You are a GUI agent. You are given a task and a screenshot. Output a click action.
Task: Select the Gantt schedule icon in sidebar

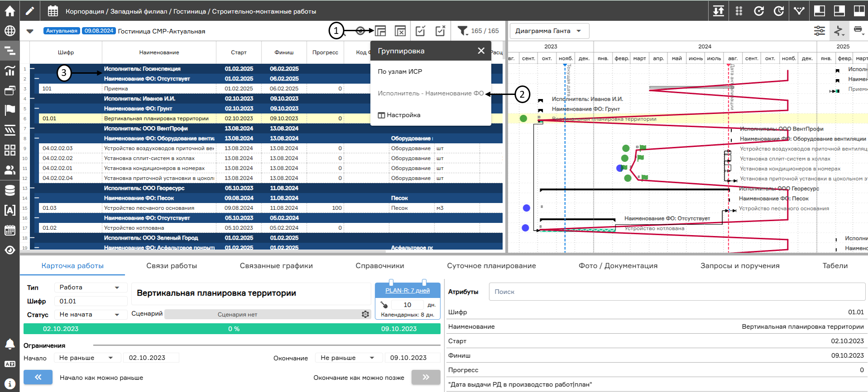point(10,51)
